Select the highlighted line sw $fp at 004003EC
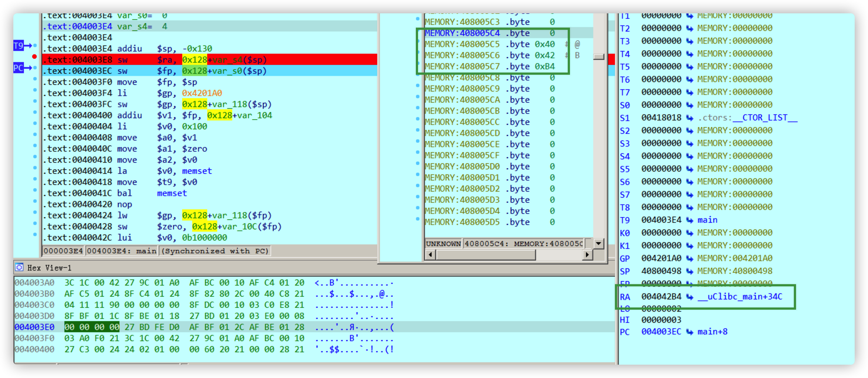This screenshot has height=378, width=868. (210, 71)
